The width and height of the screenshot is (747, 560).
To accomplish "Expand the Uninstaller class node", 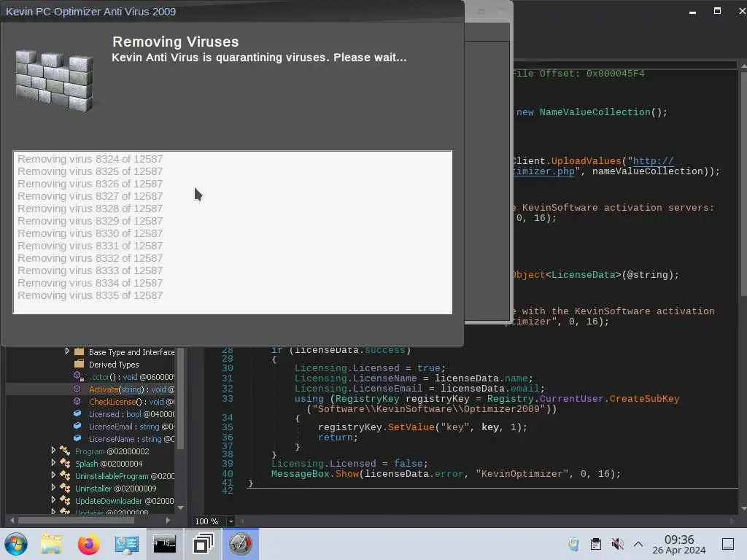I will [x=53, y=488].
